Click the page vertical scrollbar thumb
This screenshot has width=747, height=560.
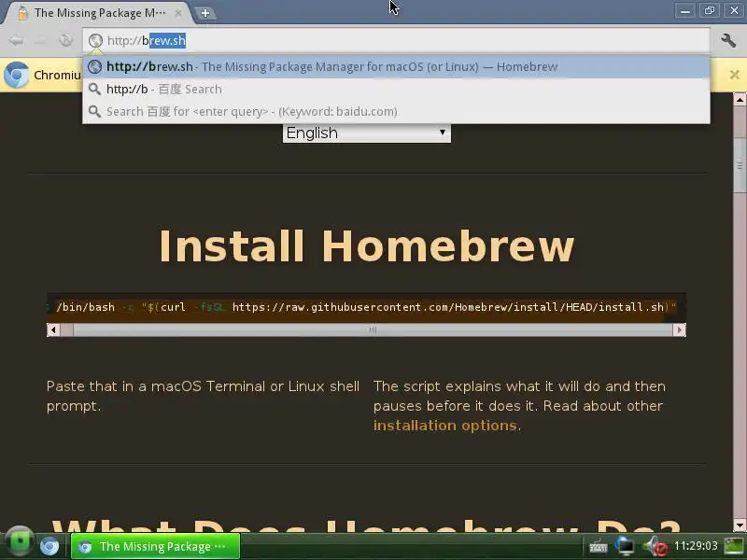(740, 165)
